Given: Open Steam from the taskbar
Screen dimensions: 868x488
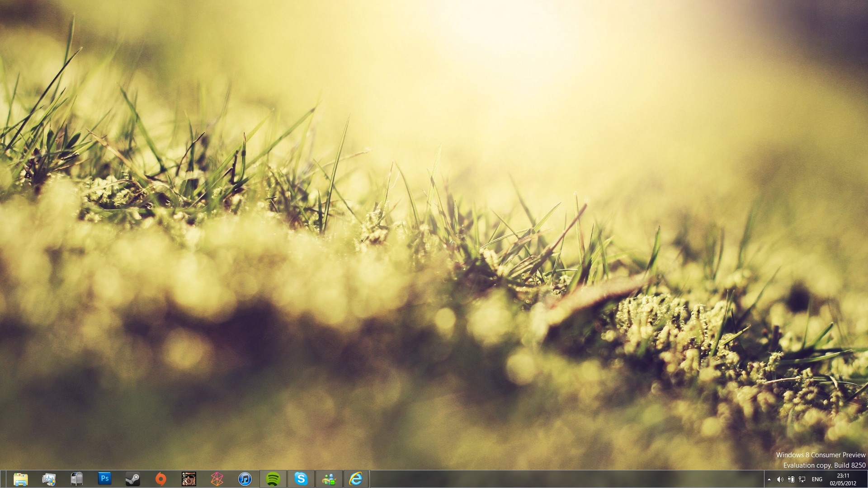Looking at the screenshot, I should (x=133, y=479).
